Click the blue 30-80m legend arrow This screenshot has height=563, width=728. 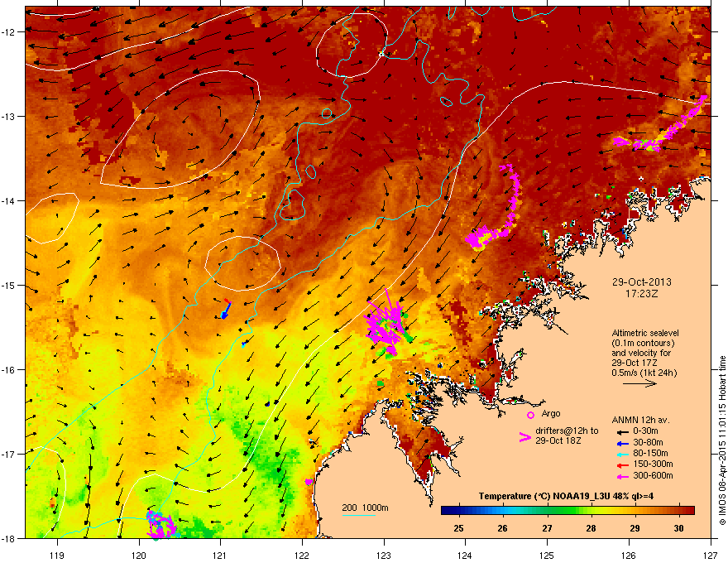622,443
